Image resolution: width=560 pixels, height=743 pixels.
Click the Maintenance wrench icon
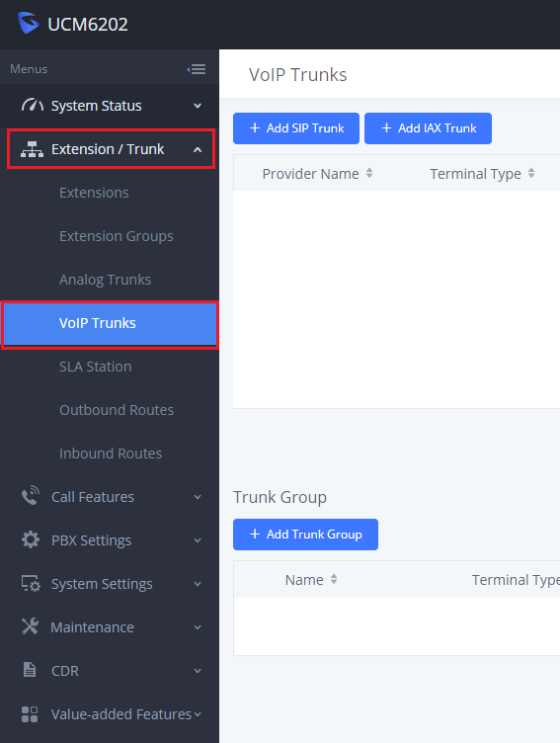click(31, 626)
